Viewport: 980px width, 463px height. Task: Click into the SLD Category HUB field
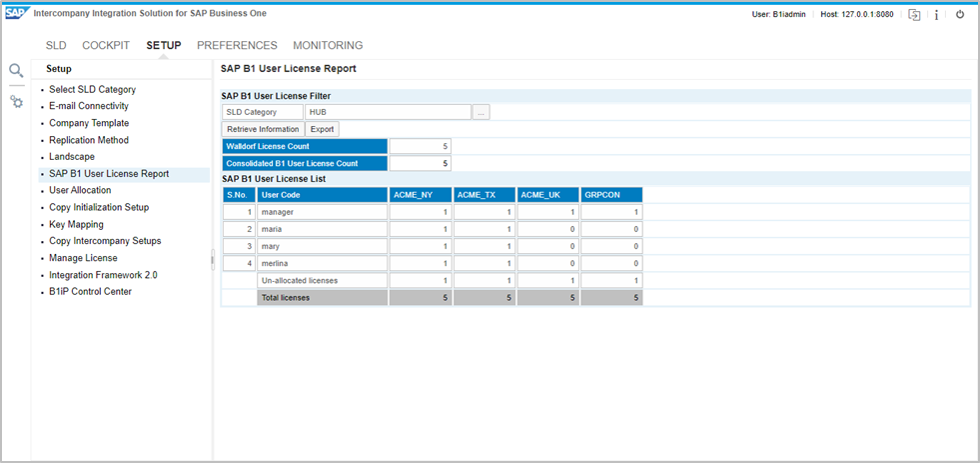pyautogui.click(x=388, y=113)
